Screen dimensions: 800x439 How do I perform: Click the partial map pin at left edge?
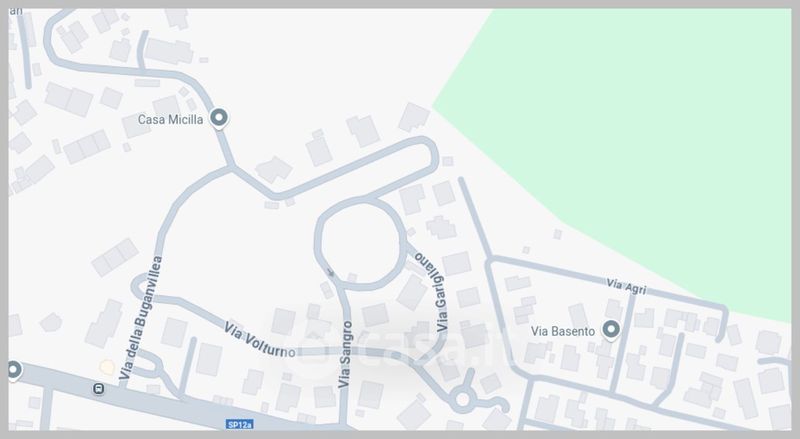pyautogui.click(x=14, y=370)
